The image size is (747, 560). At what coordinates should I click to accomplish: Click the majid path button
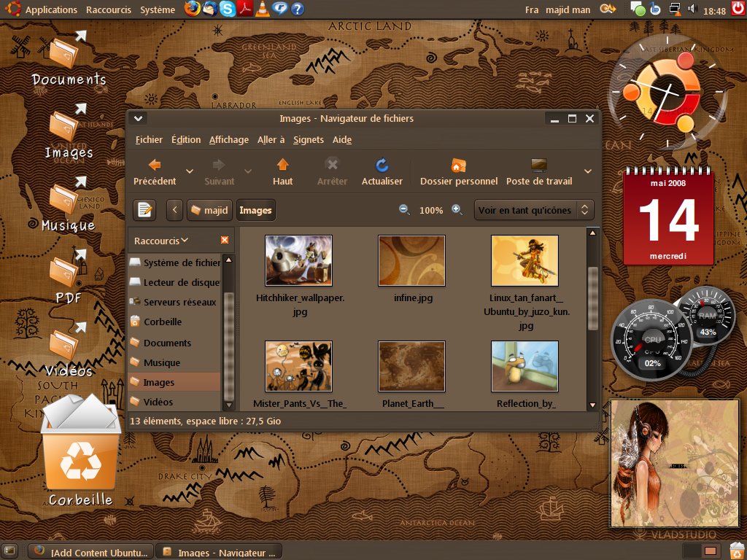209,210
